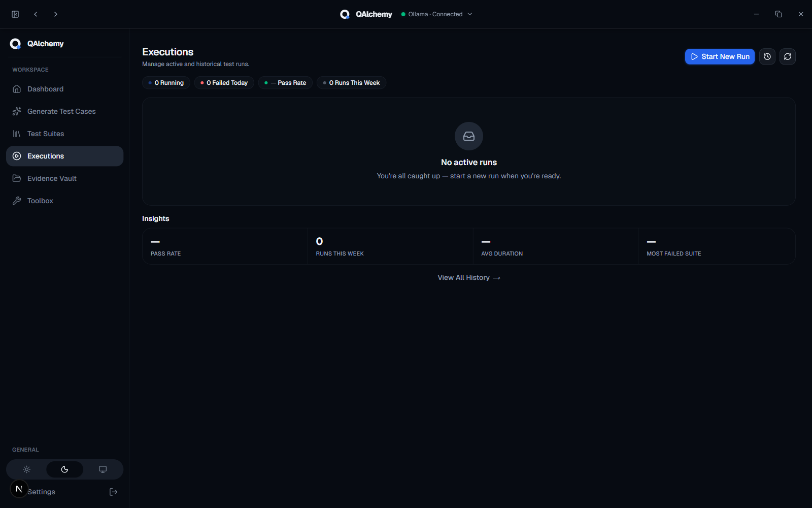Open View All History link
Viewport: 812px width, 508px height.
[469, 277]
